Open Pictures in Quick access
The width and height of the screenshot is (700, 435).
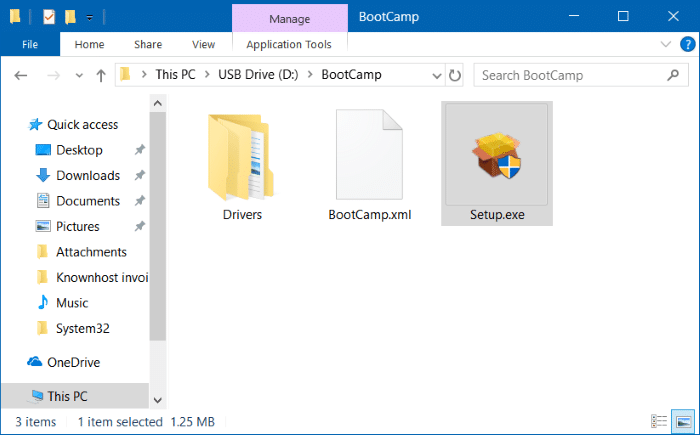(x=78, y=226)
